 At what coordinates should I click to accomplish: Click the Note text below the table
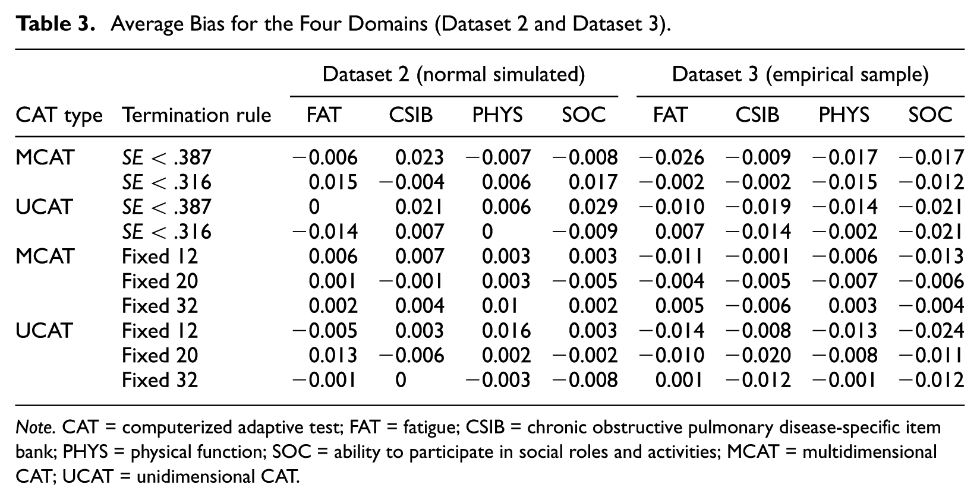coord(478,452)
